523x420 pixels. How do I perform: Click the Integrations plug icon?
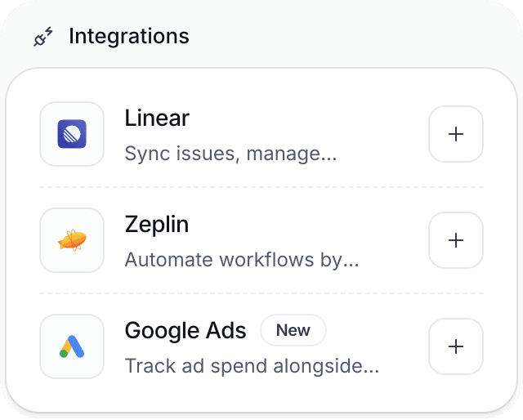point(43,37)
